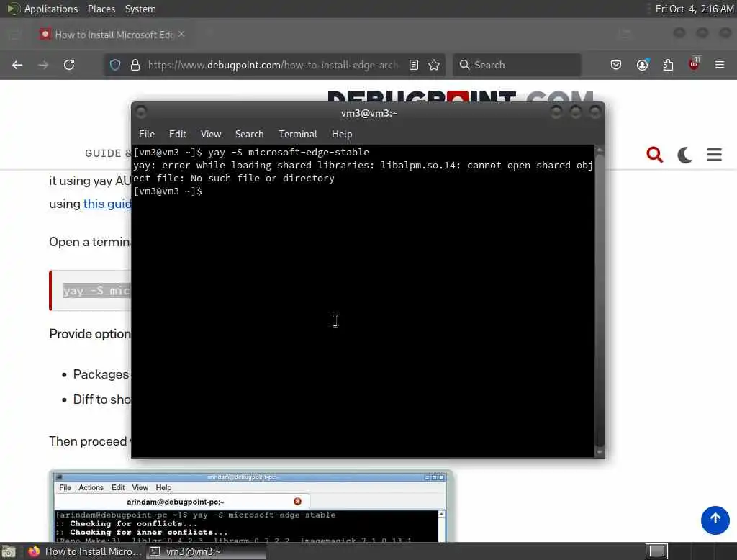Open Firefox account icon
Viewport: 737px width, 560px height.
[x=642, y=65]
